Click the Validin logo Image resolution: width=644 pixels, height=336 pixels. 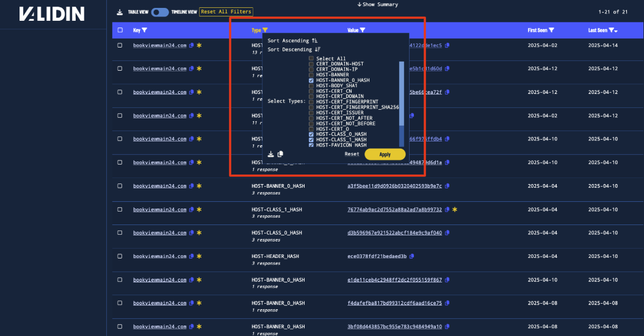pyautogui.click(x=52, y=14)
